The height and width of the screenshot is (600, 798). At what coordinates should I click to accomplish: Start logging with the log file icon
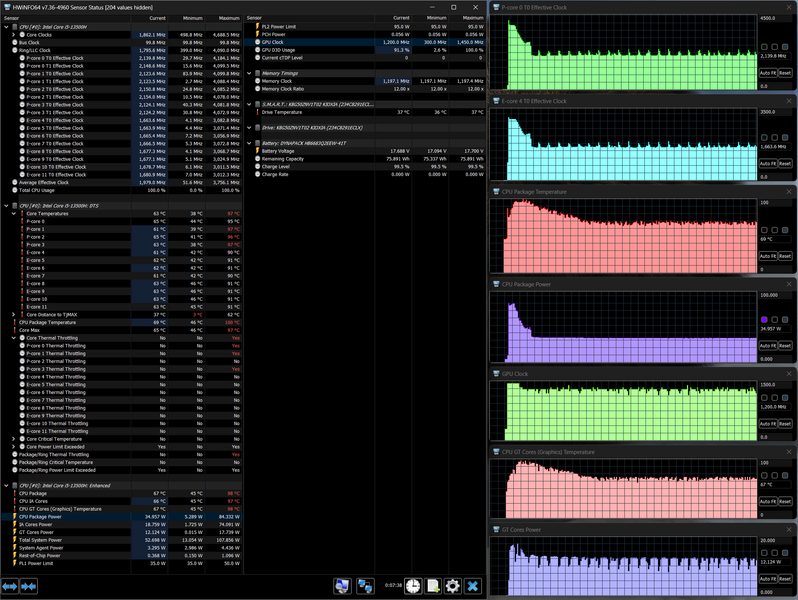(432, 586)
